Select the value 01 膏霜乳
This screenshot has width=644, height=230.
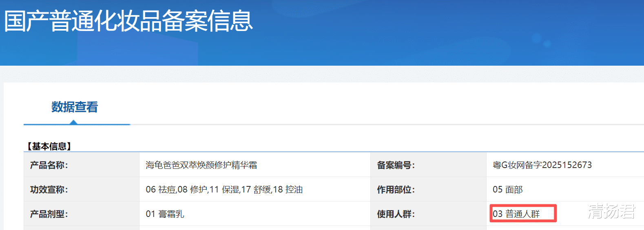[x=165, y=214]
